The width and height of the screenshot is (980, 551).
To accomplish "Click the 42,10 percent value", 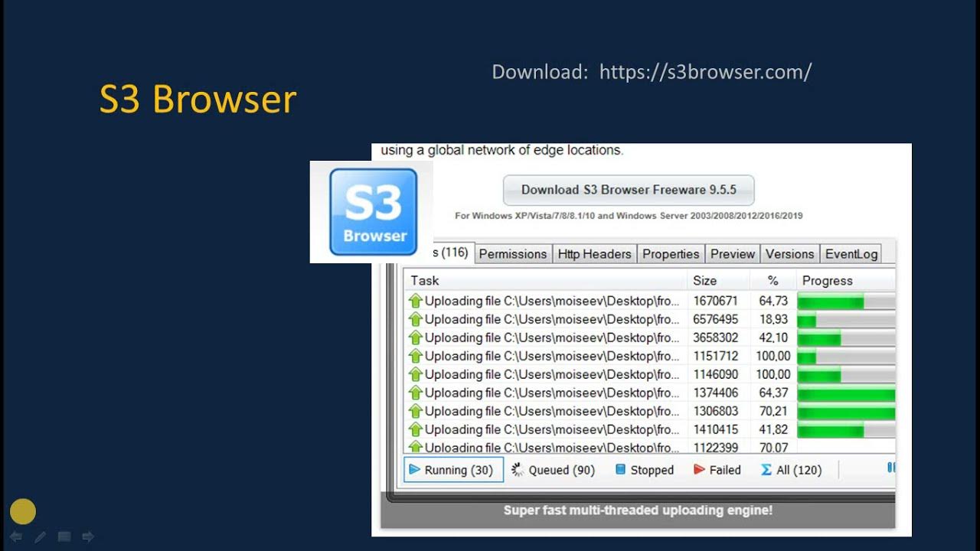I will pyautogui.click(x=773, y=337).
